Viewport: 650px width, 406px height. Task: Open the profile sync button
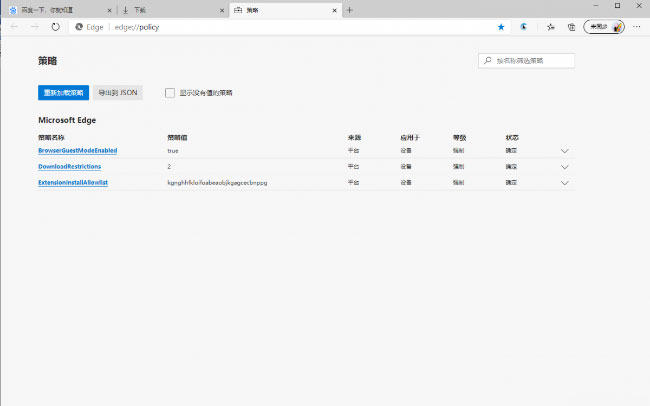[604, 27]
